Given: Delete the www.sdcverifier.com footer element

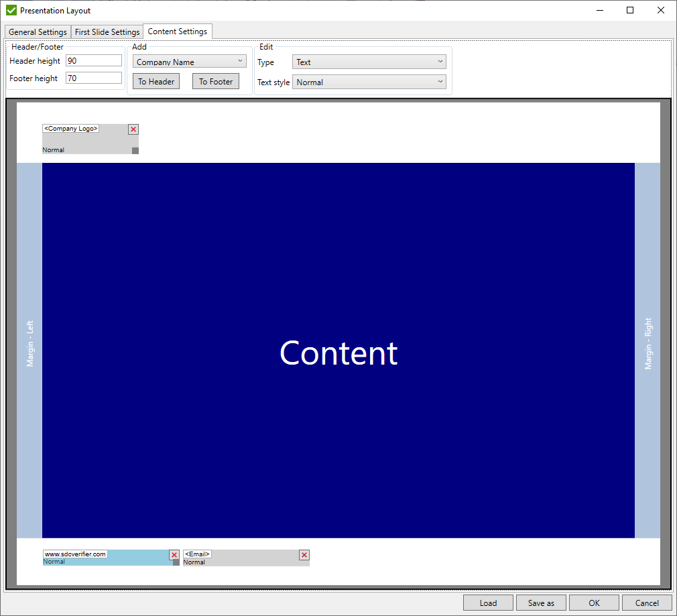Looking at the screenshot, I should point(174,554).
